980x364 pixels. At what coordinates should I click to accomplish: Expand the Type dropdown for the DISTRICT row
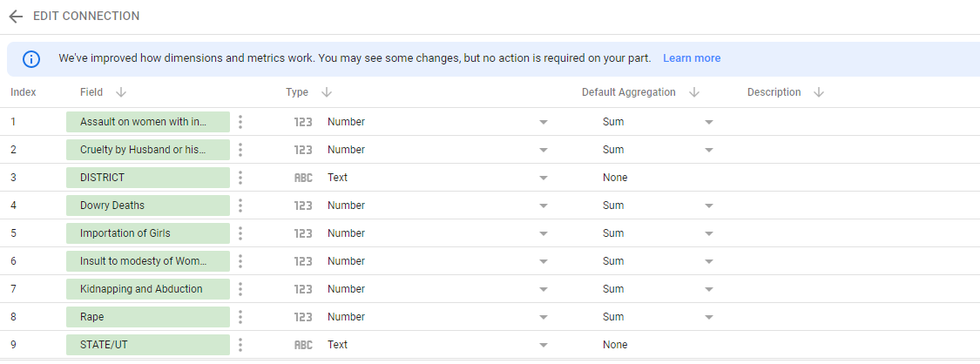544,178
